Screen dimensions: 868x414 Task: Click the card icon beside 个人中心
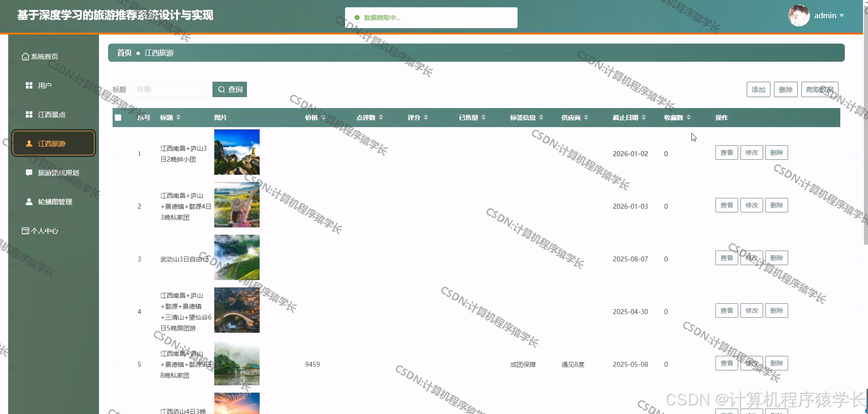point(25,231)
